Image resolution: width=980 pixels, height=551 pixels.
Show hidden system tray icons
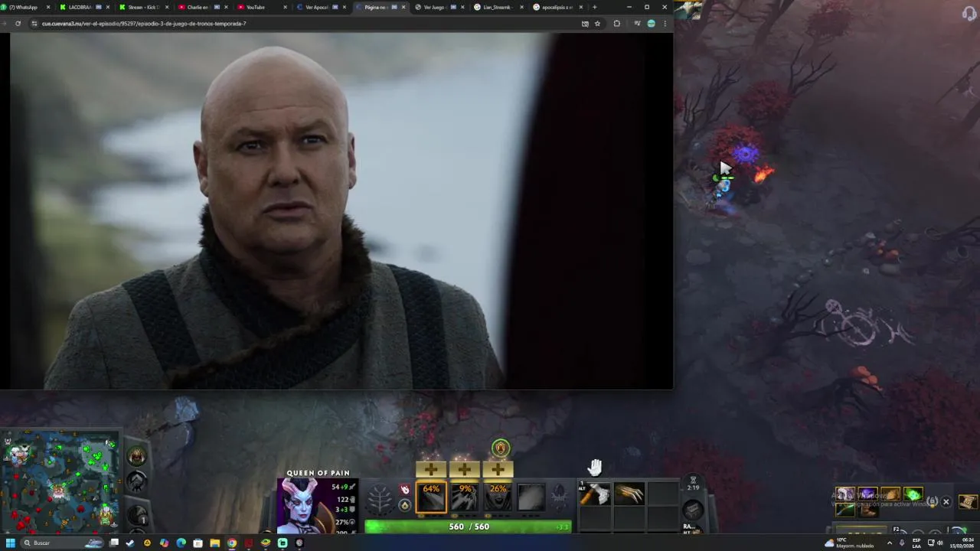(890, 543)
